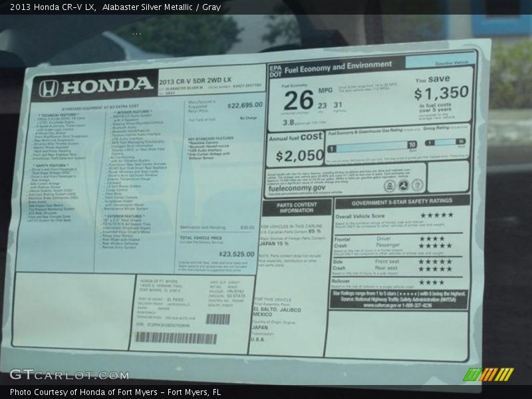Click the $22,695.00 retail price
Viewport: 532px width, 399px height.
coord(245,105)
